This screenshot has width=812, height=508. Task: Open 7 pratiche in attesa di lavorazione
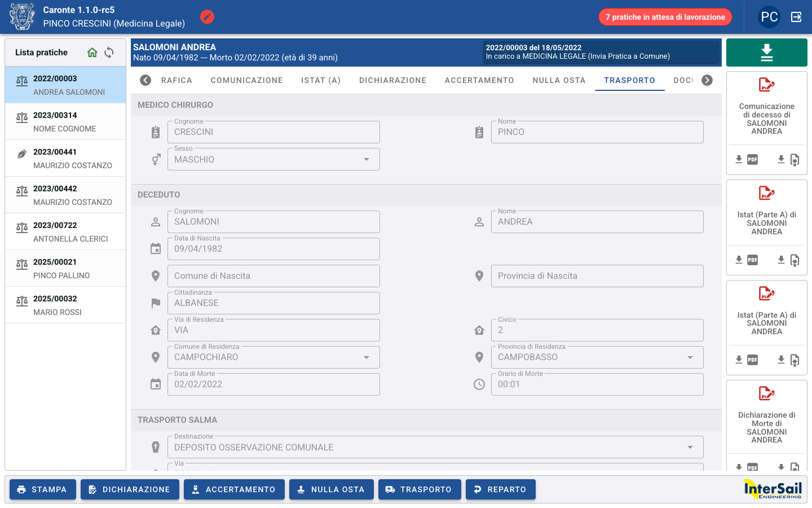665,17
